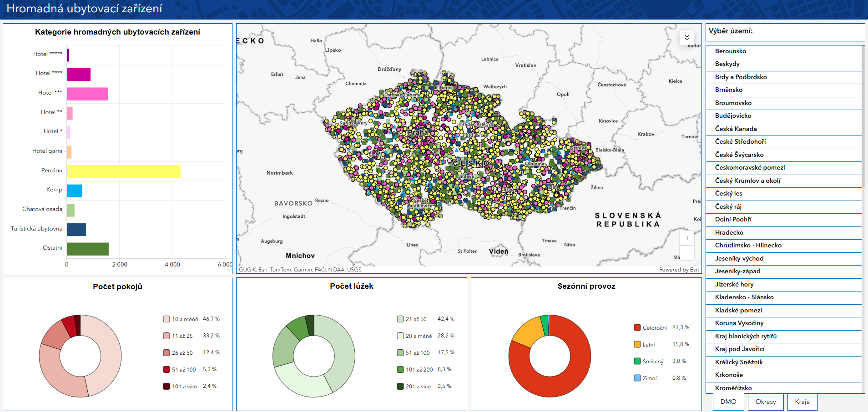
Task: Click the Hotel *** bar
Action: (x=87, y=94)
